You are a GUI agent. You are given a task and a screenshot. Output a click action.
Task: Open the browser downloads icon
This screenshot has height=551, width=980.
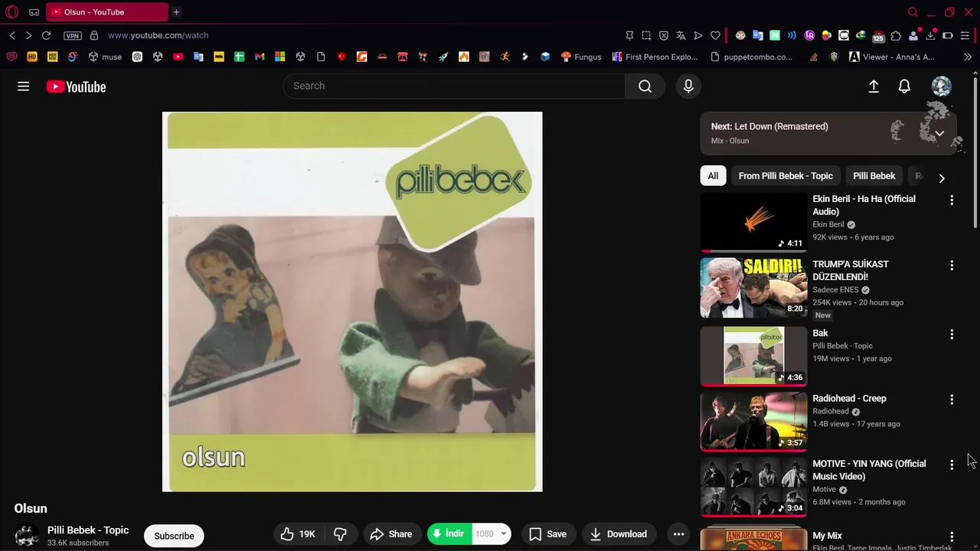[930, 35]
